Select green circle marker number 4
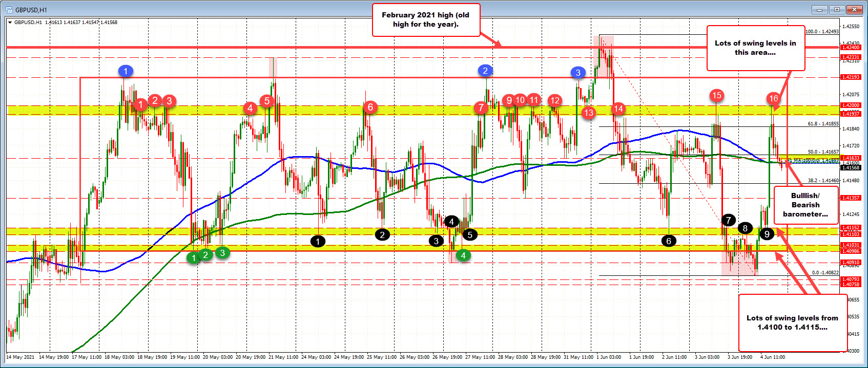Image resolution: width=868 pixels, height=368 pixels. 463,255
